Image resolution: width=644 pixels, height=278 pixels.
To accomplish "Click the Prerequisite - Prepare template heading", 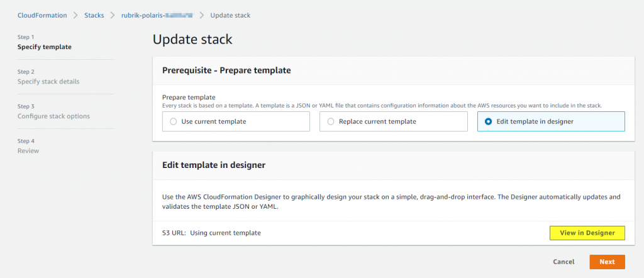I will click(x=226, y=70).
